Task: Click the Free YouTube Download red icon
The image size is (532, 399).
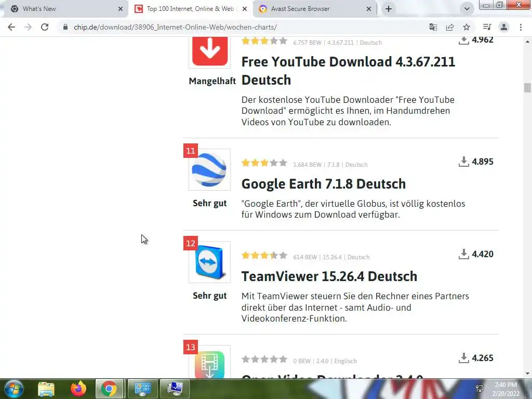Action: (x=210, y=51)
